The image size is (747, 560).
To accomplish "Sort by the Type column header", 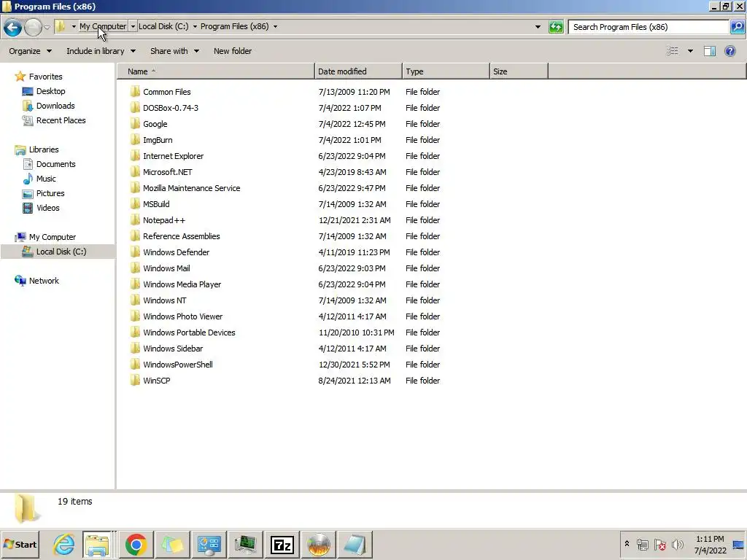I will (x=446, y=71).
